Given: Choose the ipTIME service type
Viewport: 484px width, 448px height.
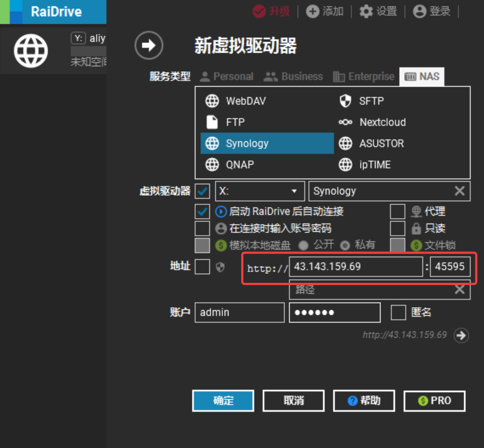Looking at the screenshot, I should point(401,165).
